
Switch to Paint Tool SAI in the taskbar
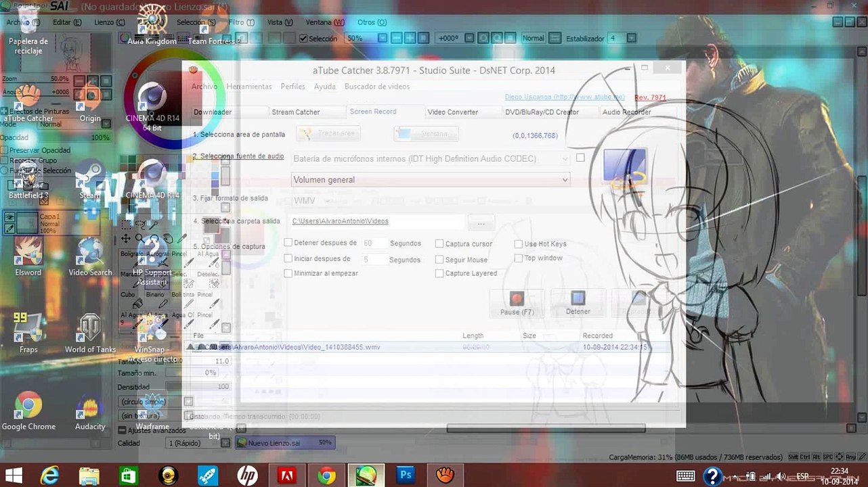(x=366, y=476)
